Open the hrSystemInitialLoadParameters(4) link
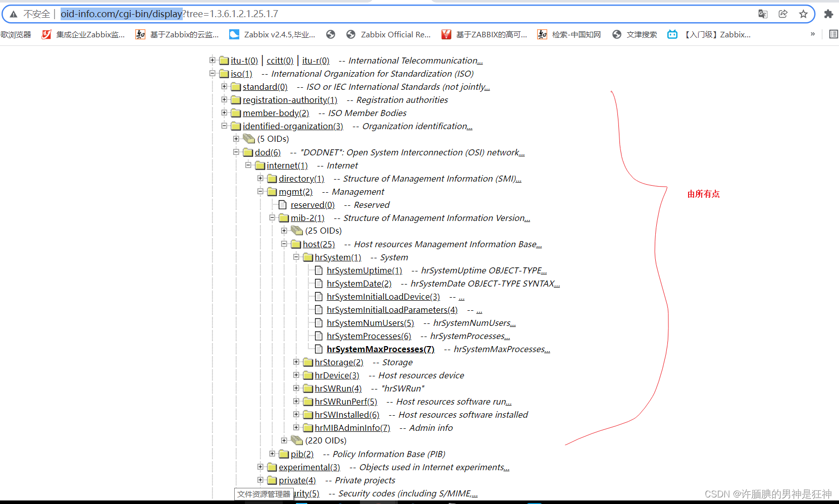Screen dimensions: 839x504 (x=392, y=310)
